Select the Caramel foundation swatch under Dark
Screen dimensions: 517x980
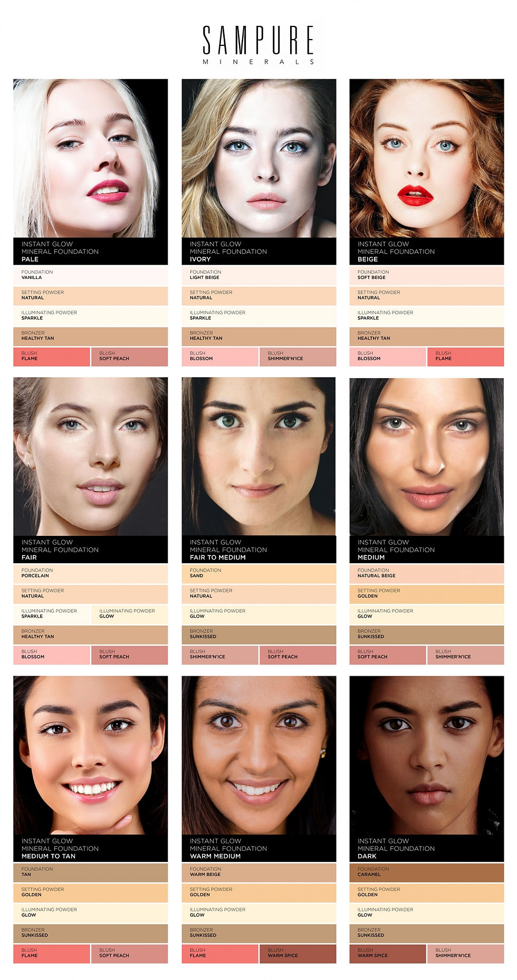click(426, 872)
